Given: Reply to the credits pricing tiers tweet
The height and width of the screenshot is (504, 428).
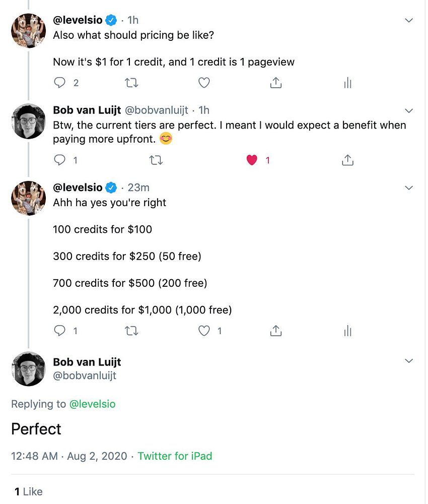Looking at the screenshot, I should click(x=60, y=331).
